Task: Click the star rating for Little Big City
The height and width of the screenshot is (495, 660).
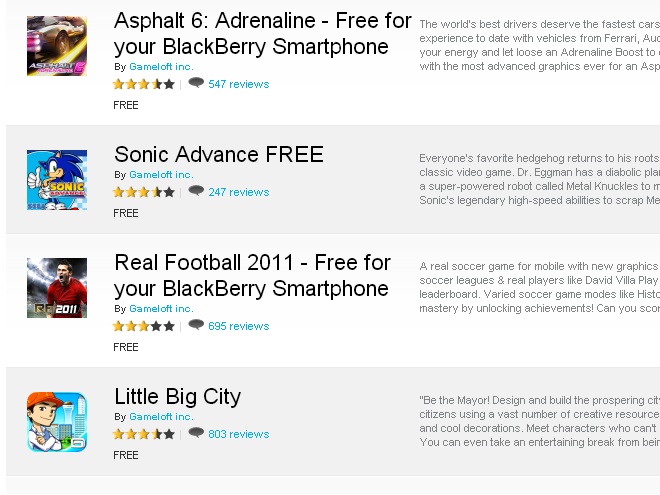Action: (144, 434)
